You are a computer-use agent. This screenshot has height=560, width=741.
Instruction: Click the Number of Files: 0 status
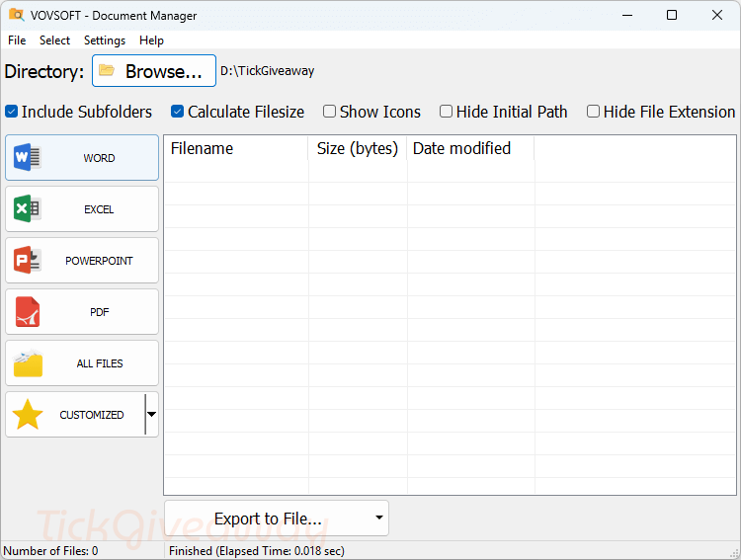click(x=50, y=551)
